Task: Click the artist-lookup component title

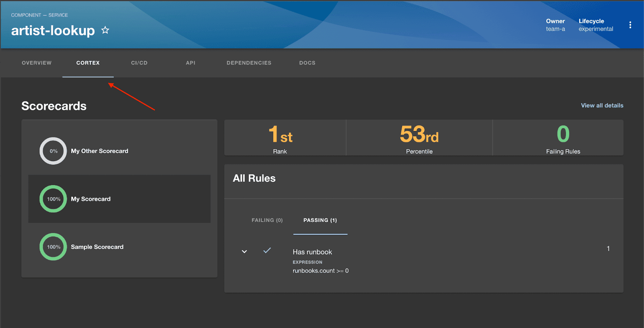Action: 53,31
